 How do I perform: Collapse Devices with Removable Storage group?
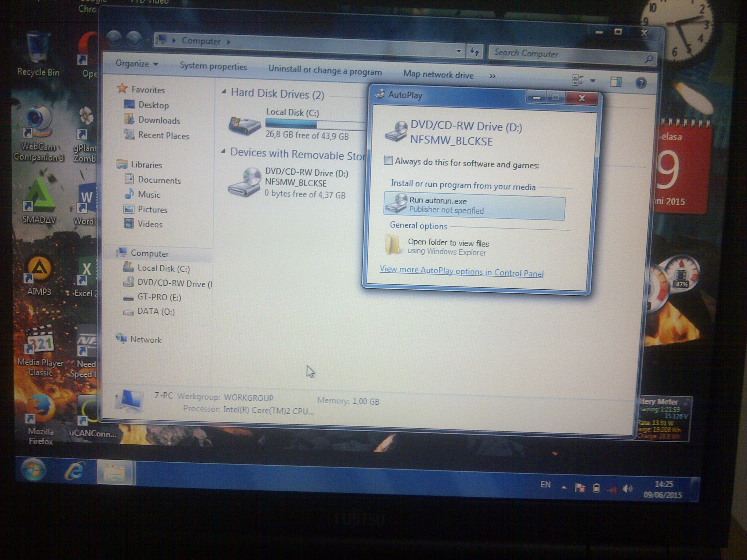(x=223, y=151)
